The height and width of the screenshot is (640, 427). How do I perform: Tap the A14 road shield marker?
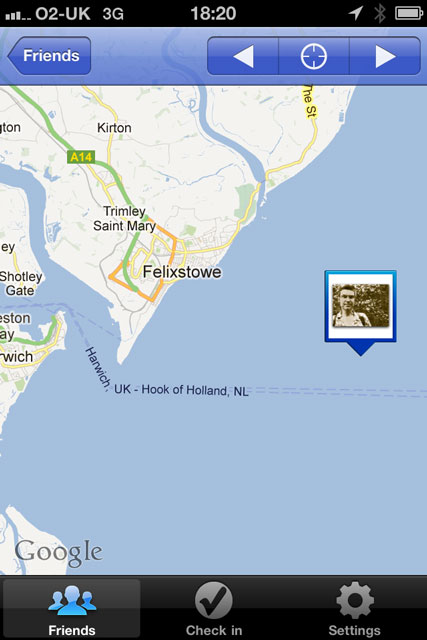click(x=81, y=157)
